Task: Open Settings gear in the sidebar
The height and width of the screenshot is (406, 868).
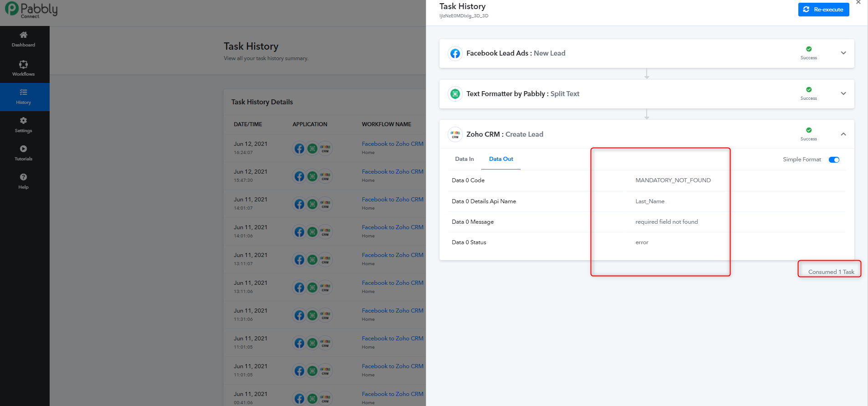Action: click(x=23, y=121)
